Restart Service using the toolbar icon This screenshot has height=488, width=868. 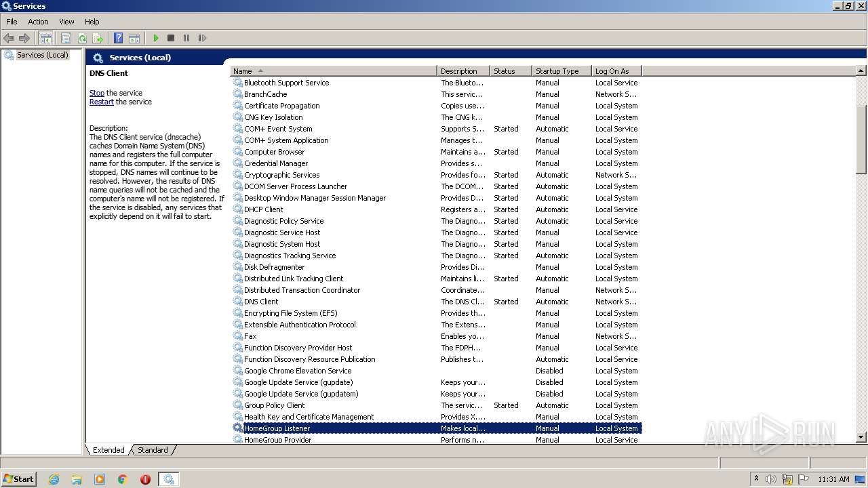202,38
